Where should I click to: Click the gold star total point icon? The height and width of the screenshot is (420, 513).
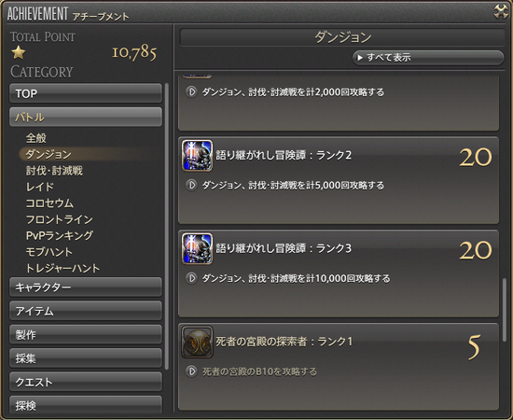click(19, 52)
